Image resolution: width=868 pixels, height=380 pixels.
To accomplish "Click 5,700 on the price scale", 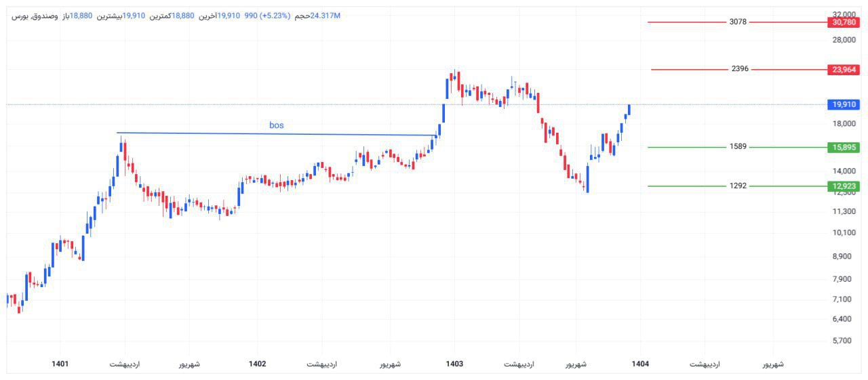I will click(x=845, y=341).
